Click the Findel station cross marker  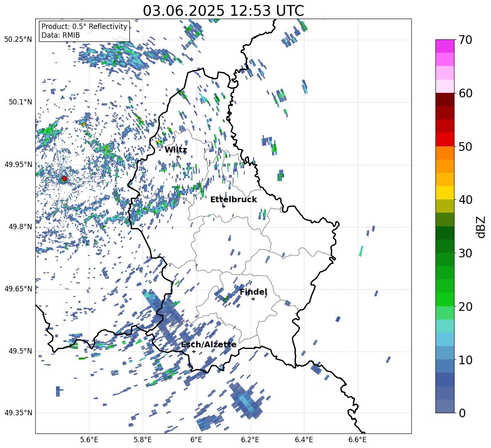point(253,299)
